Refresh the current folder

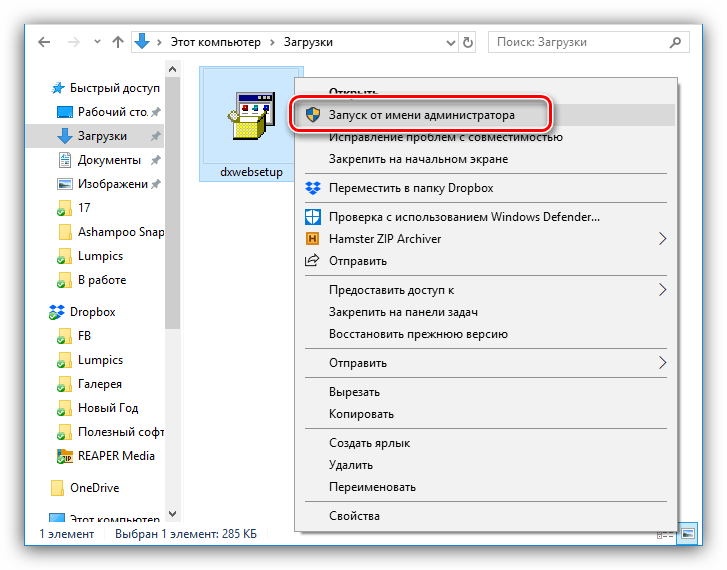point(468,43)
